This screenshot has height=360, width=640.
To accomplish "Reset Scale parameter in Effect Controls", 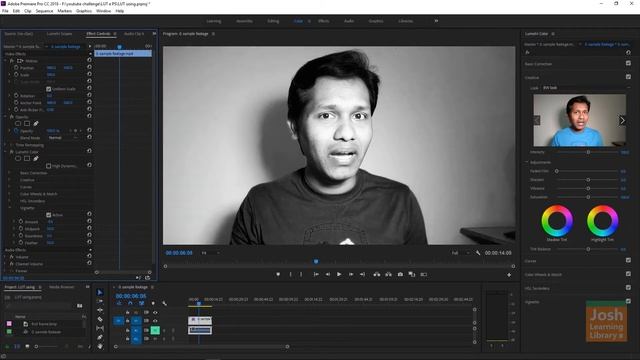I will pyautogui.click(x=89, y=74).
